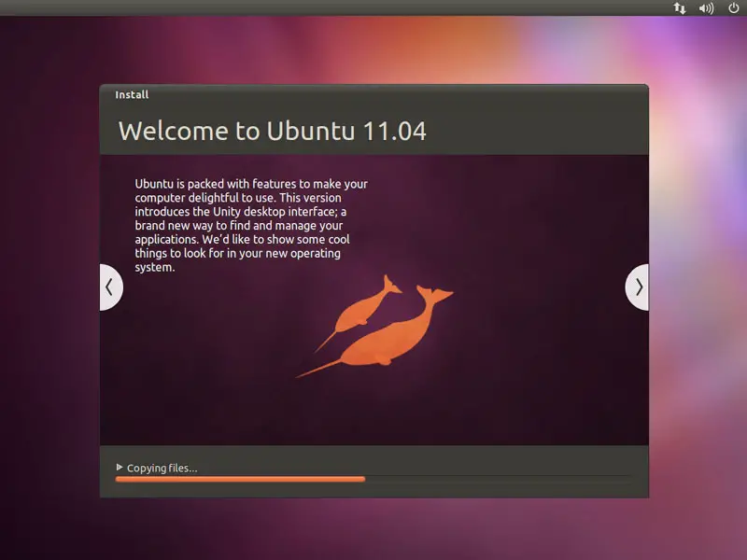The height and width of the screenshot is (560, 747).
Task: Click the Ubuntu features description paragraph
Action: point(251,225)
